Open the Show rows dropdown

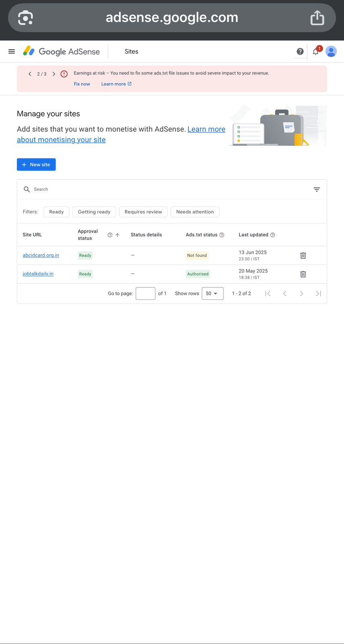pos(212,293)
